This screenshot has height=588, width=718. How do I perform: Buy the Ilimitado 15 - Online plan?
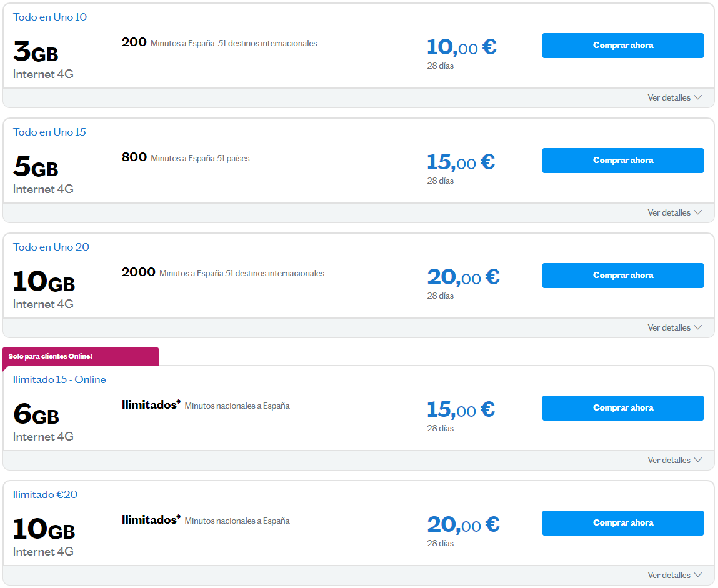coord(622,408)
